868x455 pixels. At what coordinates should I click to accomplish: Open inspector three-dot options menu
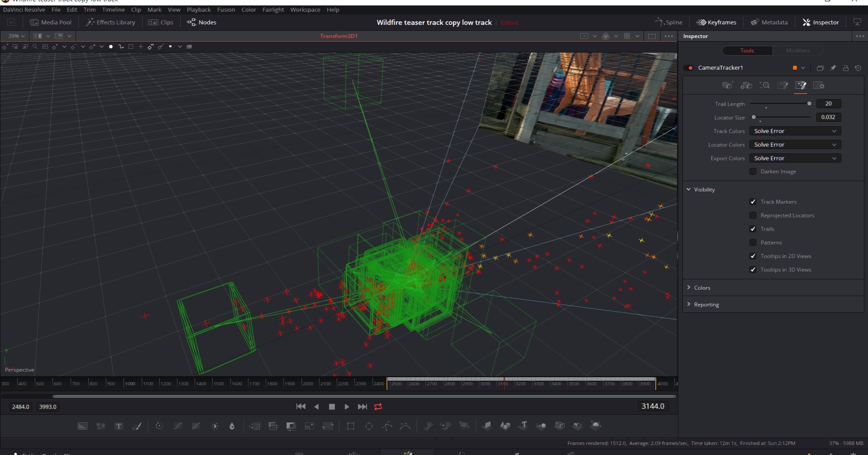[x=860, y=36]
